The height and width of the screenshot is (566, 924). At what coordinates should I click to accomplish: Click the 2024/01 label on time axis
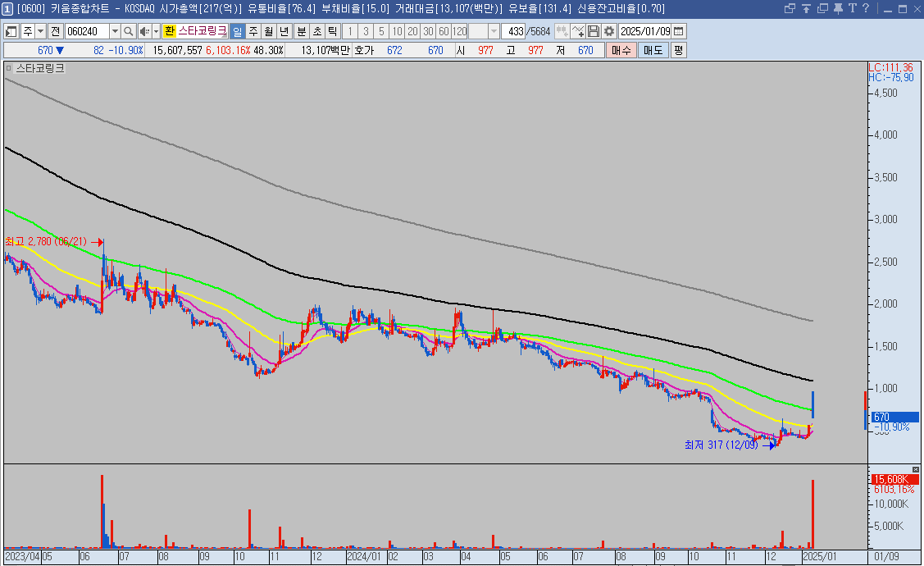click(x=363, y=556)
